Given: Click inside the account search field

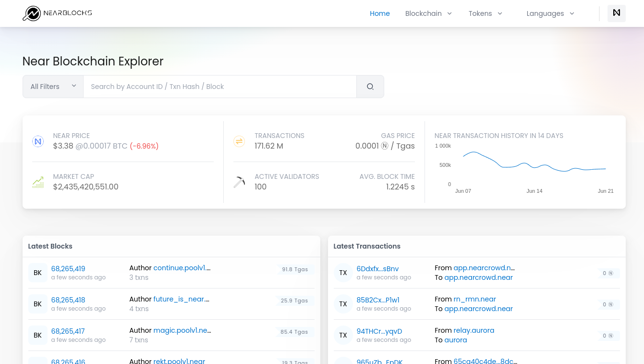Looking at the screenshot, I should tap(220, 87).
